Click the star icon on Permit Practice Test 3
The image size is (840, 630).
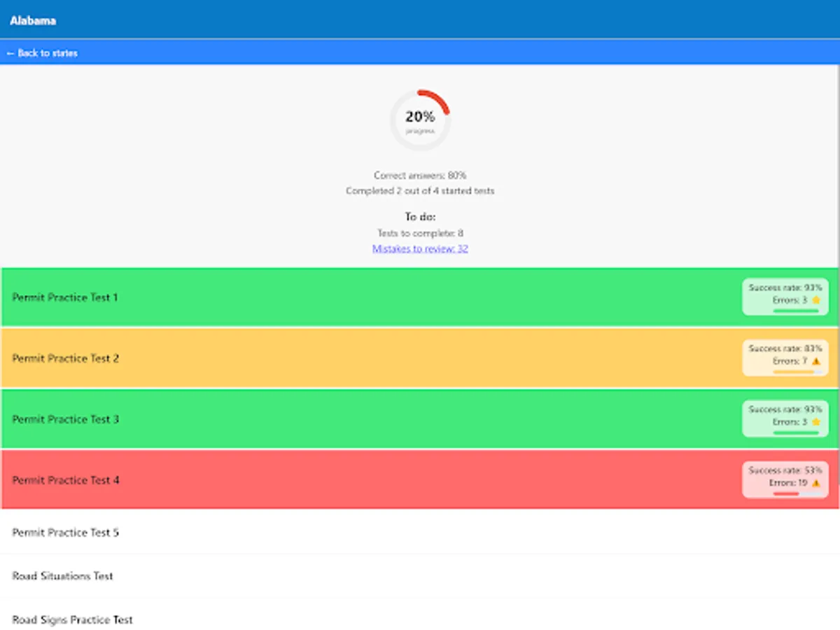point(817,422)
